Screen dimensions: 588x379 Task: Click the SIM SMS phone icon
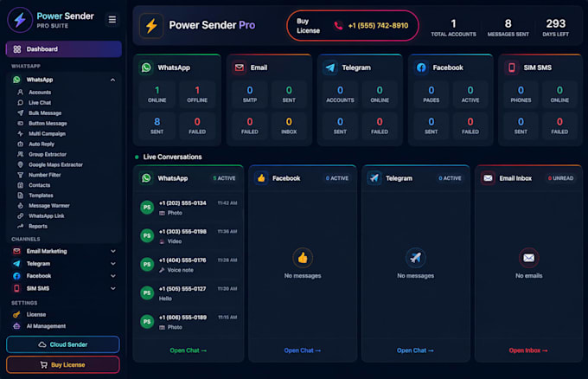click(x=512, y=67)
